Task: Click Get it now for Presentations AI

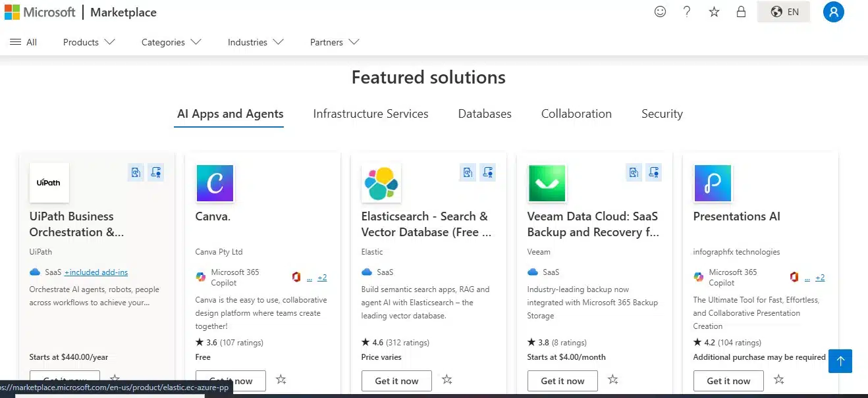Action: click(x=728, y=380)
